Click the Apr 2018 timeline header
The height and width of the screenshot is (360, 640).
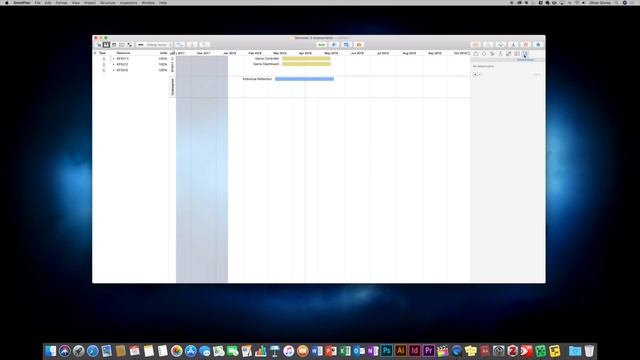point(305,53)
